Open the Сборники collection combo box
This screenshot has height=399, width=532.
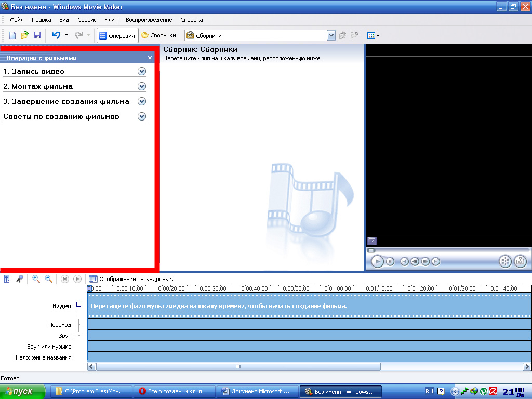click(260, 35)
